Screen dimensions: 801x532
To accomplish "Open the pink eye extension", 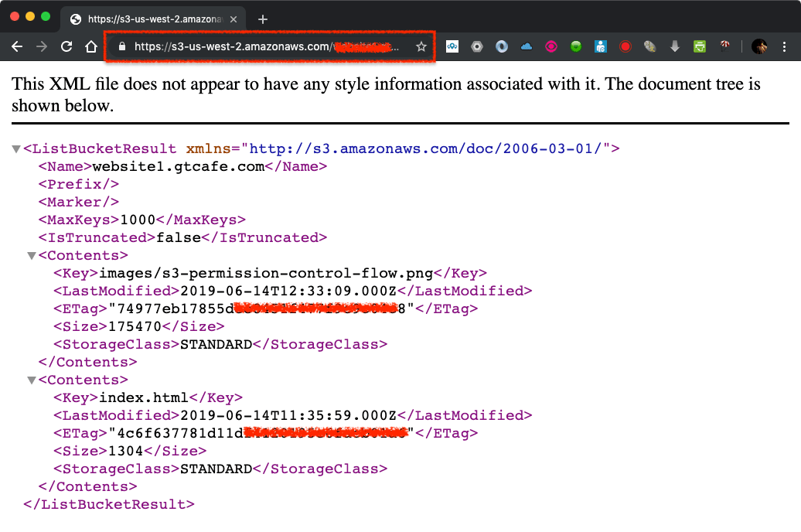I will pos(550,46).
